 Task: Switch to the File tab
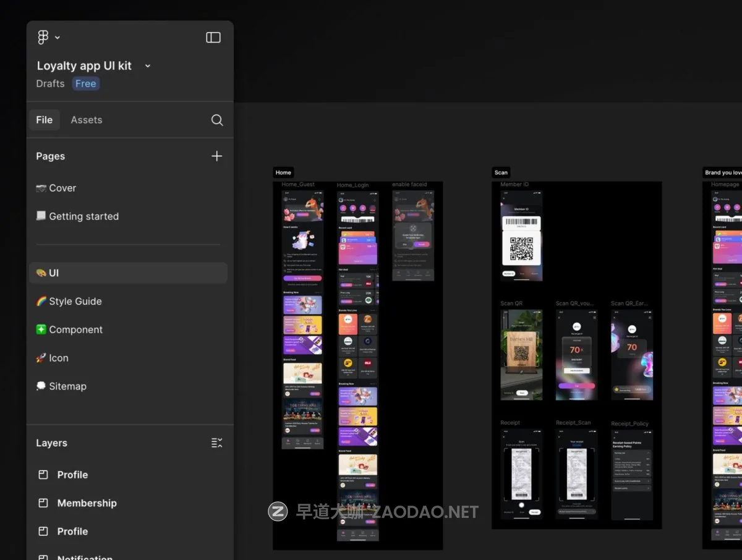click(x=45, y=120)
